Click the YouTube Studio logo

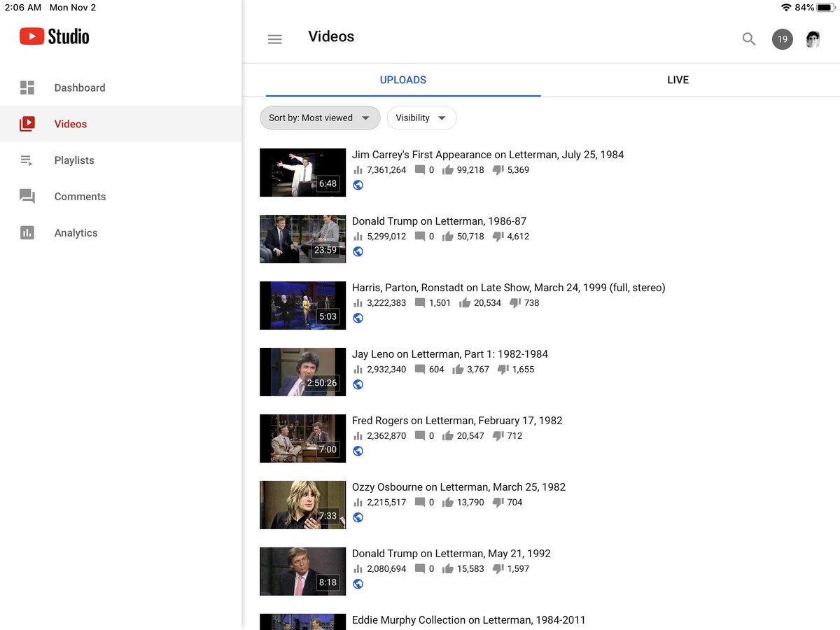point(54,36)
